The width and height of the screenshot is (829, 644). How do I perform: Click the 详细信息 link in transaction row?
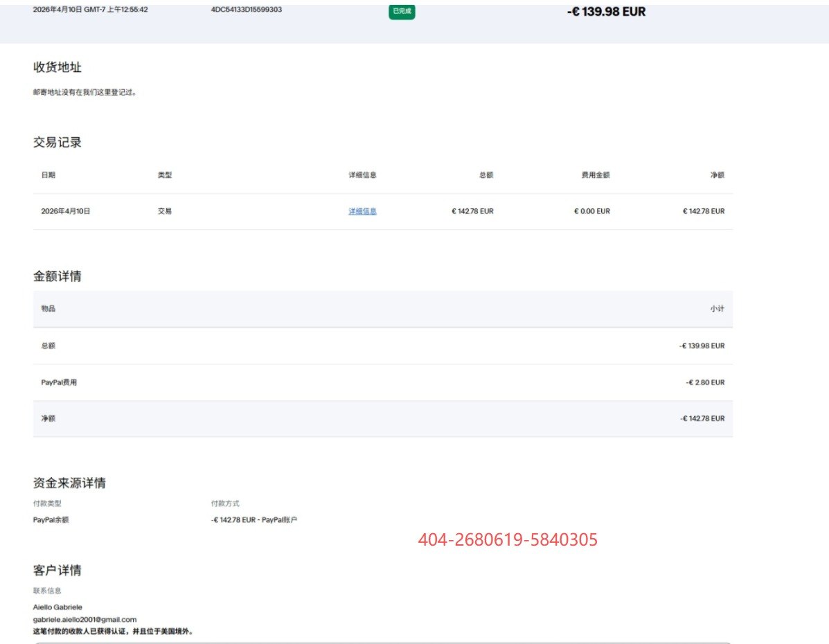(362, 211)
